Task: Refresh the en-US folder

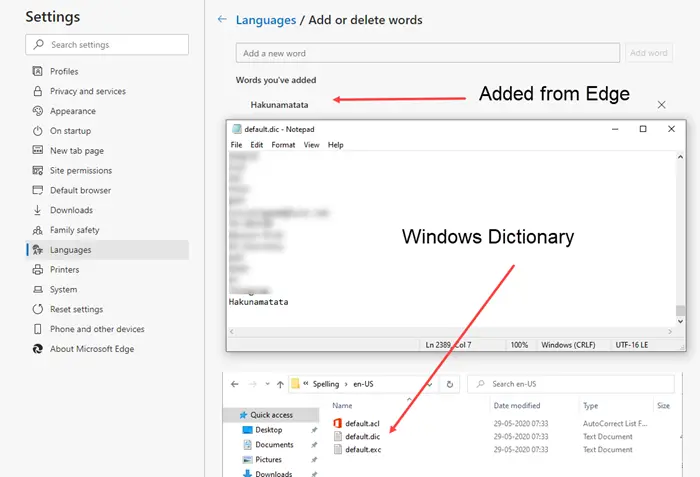Action: click(x=450, y=384)
